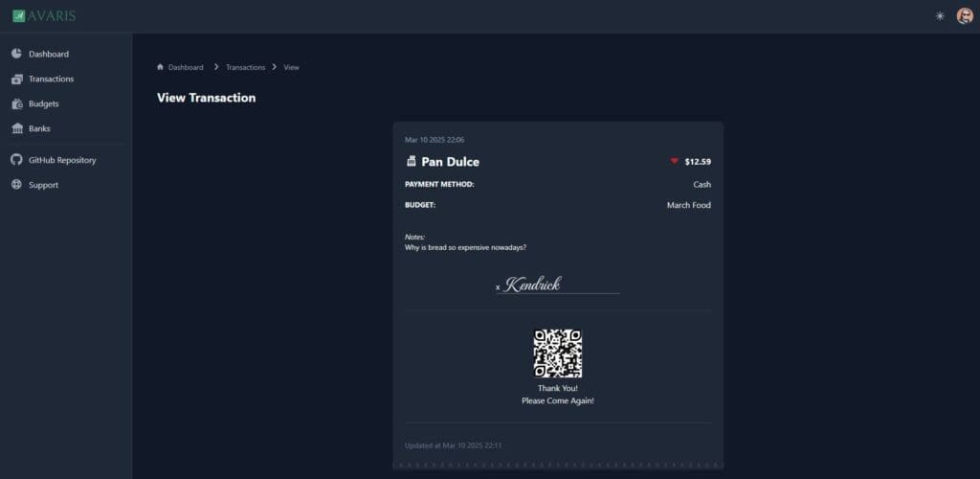Click the red expense arrow icon

coord(674,161)
